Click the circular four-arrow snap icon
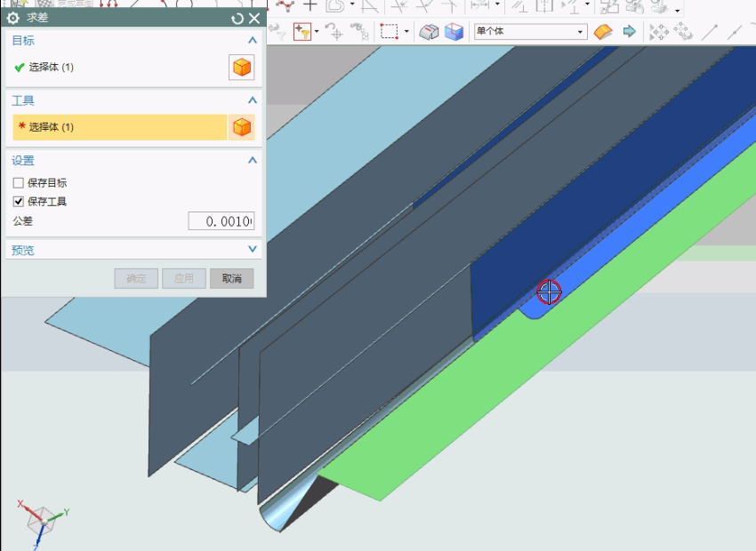Screen dimensions: 756x551 click(x=683, y=32)
